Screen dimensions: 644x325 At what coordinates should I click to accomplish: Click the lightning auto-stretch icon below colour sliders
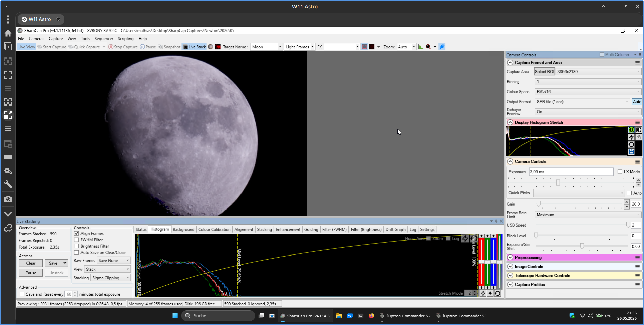(x=483, y=293)
